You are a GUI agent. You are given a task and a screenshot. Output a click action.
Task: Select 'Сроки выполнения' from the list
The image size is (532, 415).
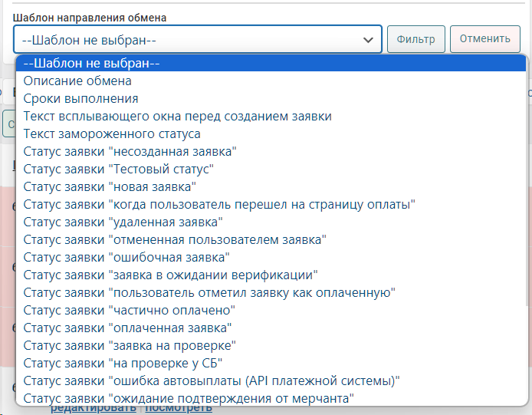(80, 98)
